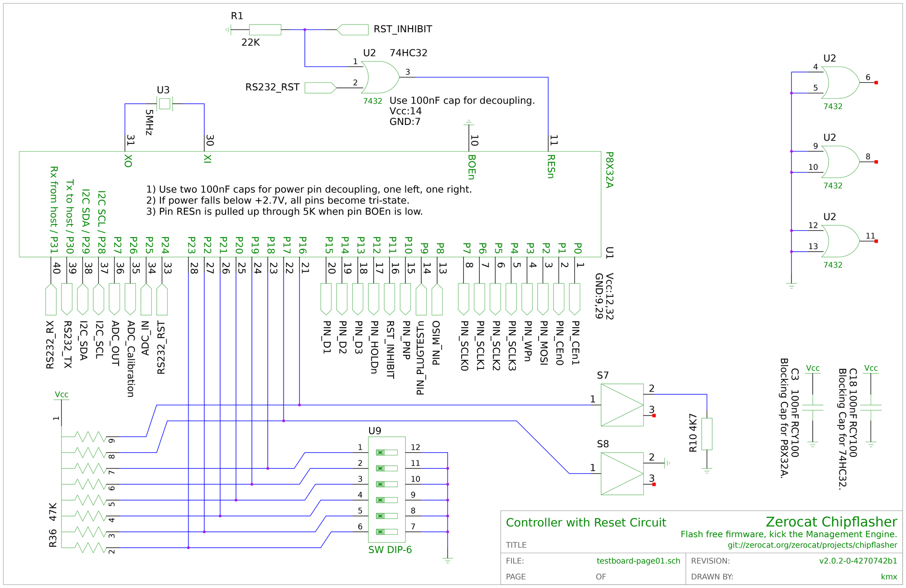Click the RS232_RST input flag at gate pin 2
The width and height of the screenshot is (906, 588).
(320, 88)
